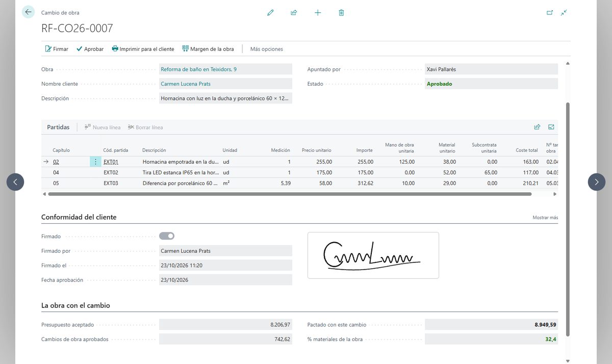Share the Partidas lines icon
Image resolution: width=612 pixels, height=364 pixels.
click(x=537, y=127)
